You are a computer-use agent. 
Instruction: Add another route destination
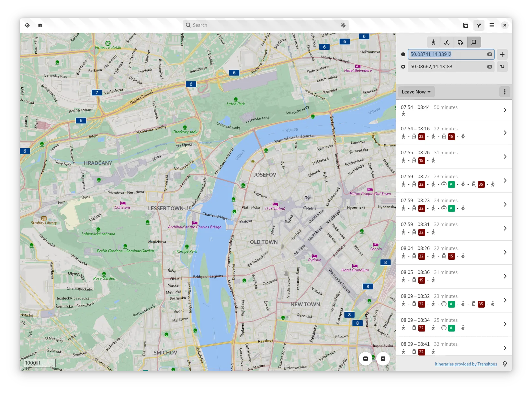coord(502,54)
